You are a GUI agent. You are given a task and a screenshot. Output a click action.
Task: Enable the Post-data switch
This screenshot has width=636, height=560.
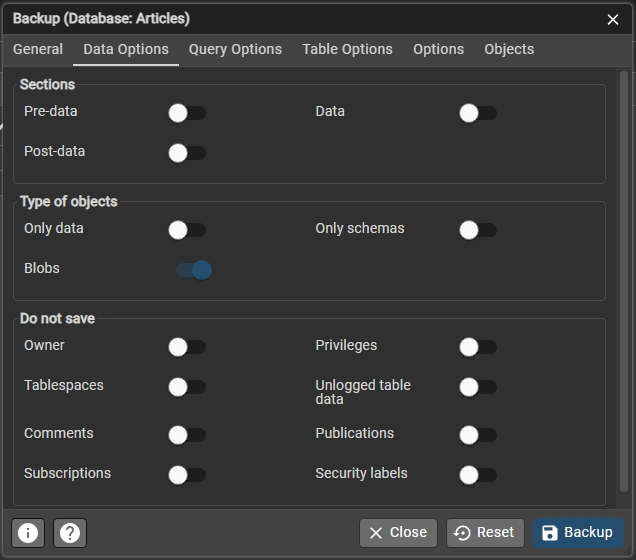[x=187, y=153]
